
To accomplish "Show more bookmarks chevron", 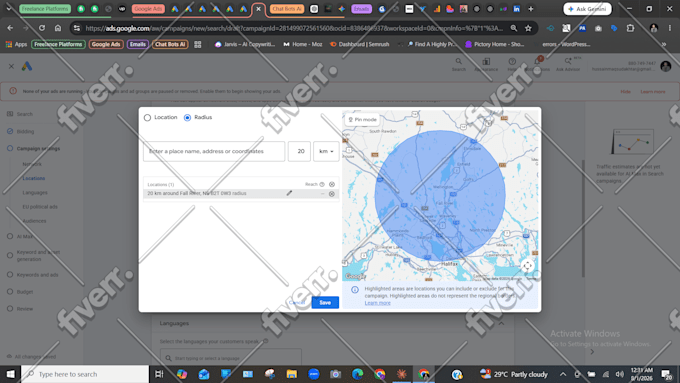I will [x=664, y=44].
